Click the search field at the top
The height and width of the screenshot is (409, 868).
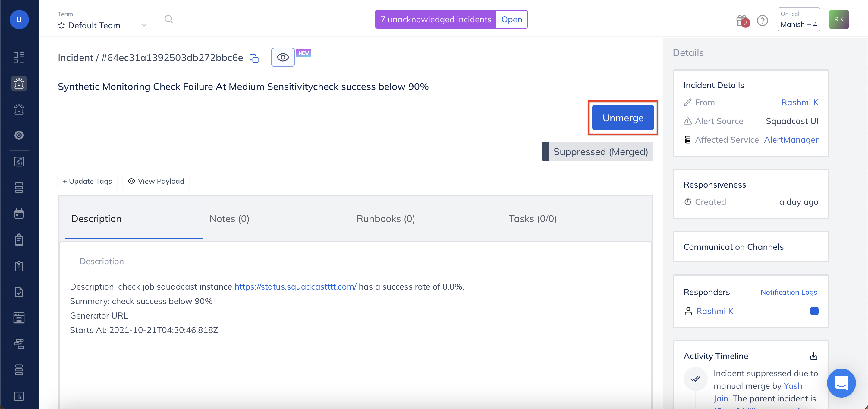click(169, 19)
